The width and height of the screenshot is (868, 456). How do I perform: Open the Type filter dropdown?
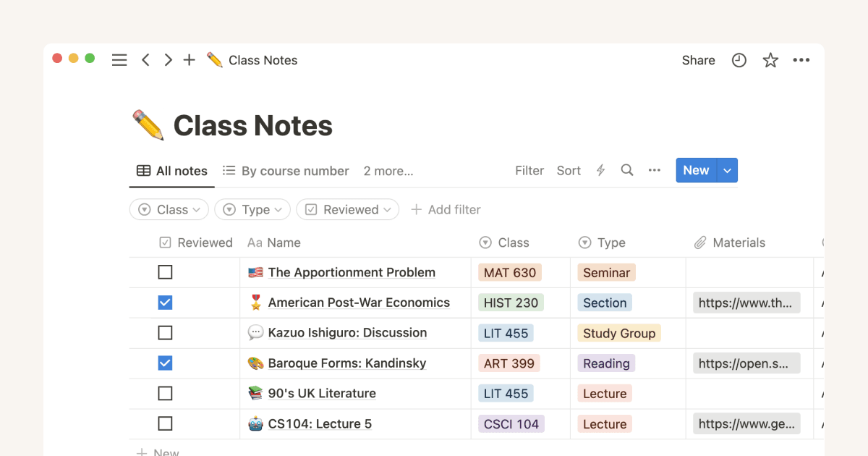[x=252, y=209]
